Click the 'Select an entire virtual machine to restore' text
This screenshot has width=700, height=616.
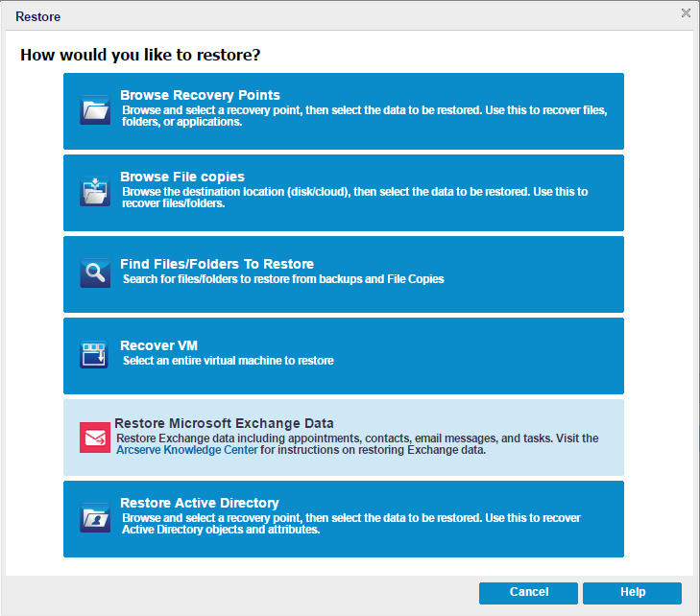[229, 361]
